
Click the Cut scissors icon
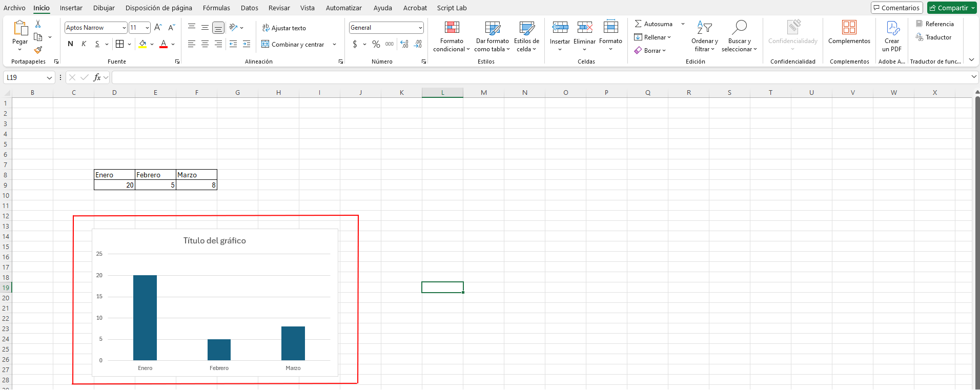click(x=38, y=24)
